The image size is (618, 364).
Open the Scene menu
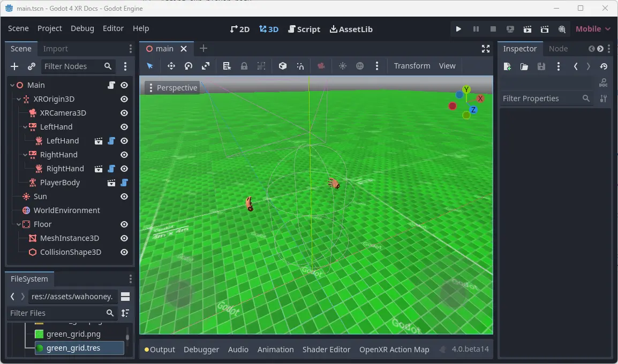point(18,28)
